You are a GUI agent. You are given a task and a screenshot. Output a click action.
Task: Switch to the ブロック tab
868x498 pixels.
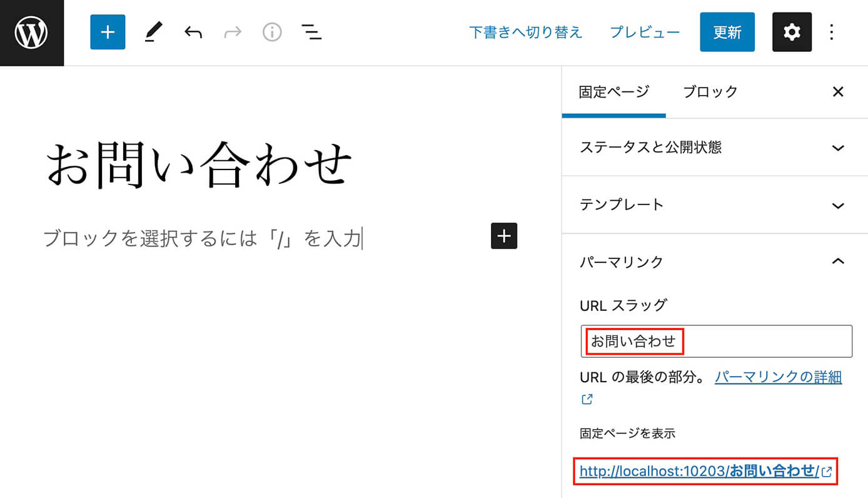pyautogui.click(x=710, y=92)
